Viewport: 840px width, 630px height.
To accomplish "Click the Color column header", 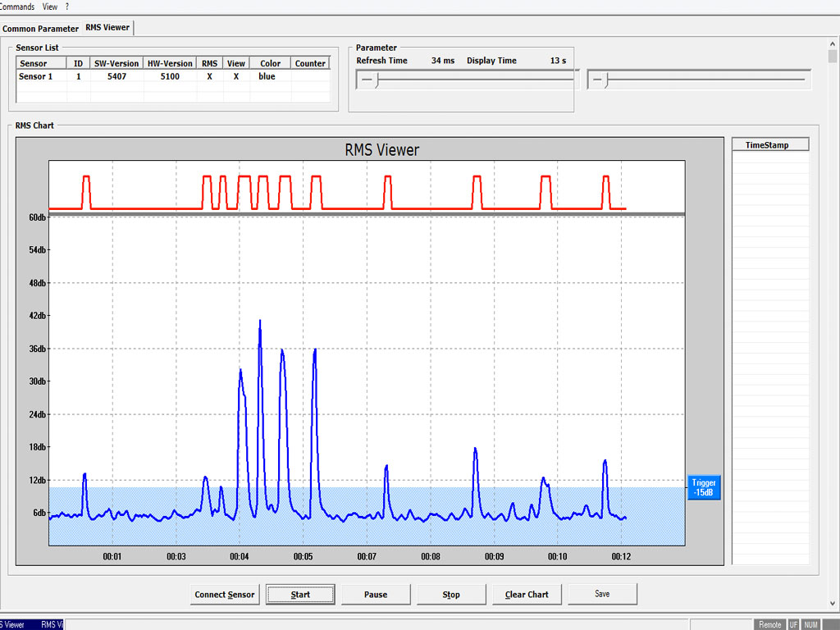I will (270, 63).
